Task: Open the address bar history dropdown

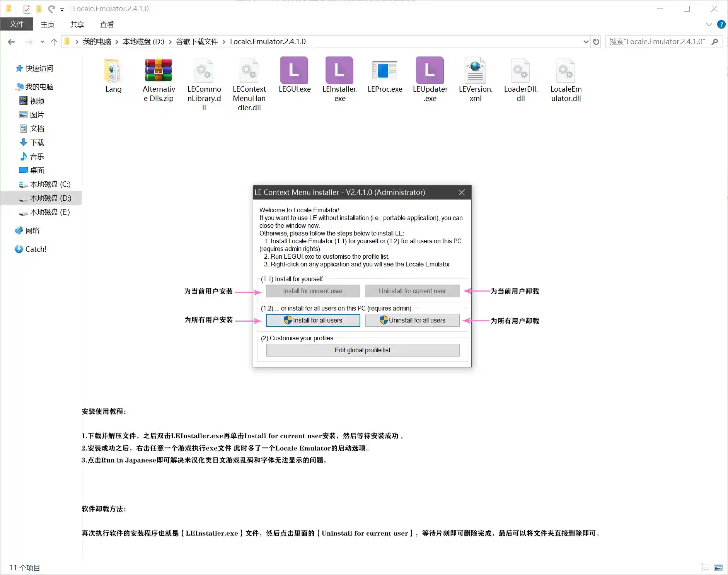Action: [586, 41]
